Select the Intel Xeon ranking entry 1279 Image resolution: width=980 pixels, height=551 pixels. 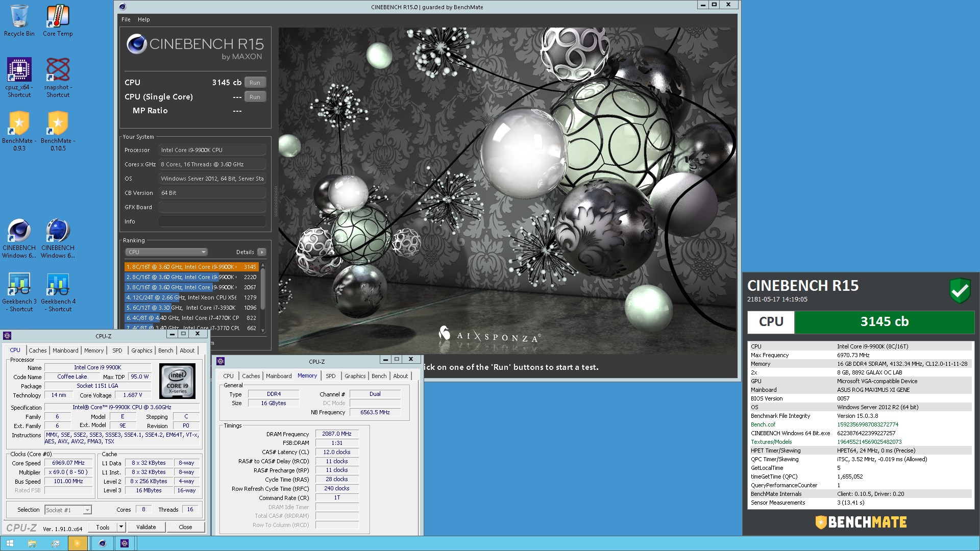[x=191, y=297]
